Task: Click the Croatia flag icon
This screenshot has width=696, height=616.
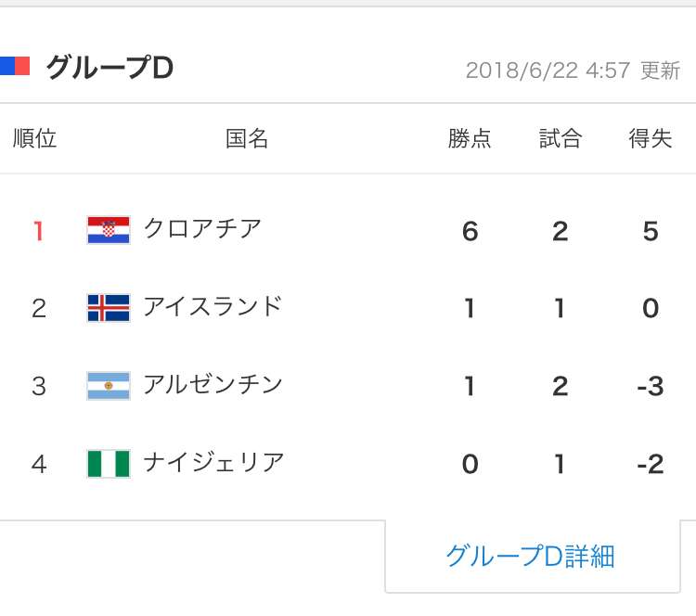Action: (109, 230)
